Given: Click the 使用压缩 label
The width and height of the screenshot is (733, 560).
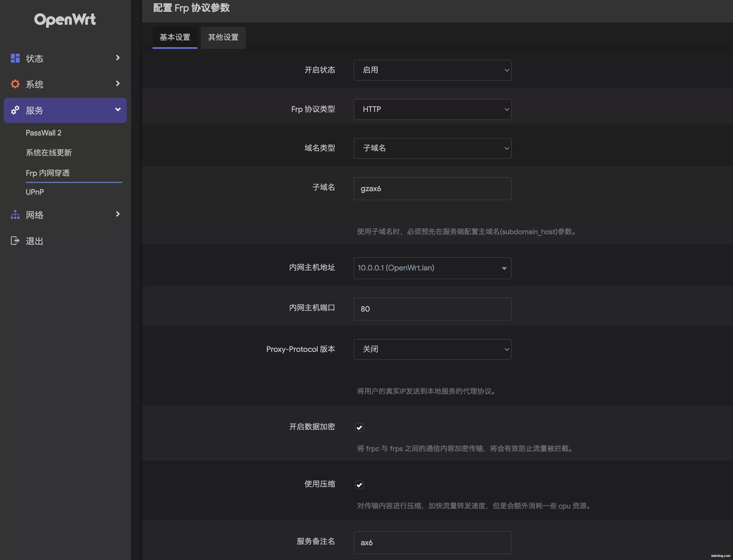Looking at the screenshot, I should [x=320, y=484].
